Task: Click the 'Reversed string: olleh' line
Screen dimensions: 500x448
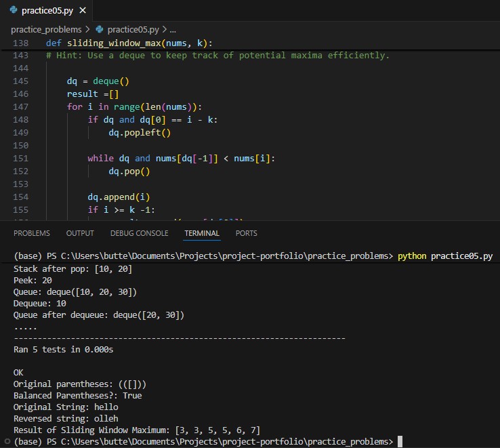Action: click(x=66, y=419)
